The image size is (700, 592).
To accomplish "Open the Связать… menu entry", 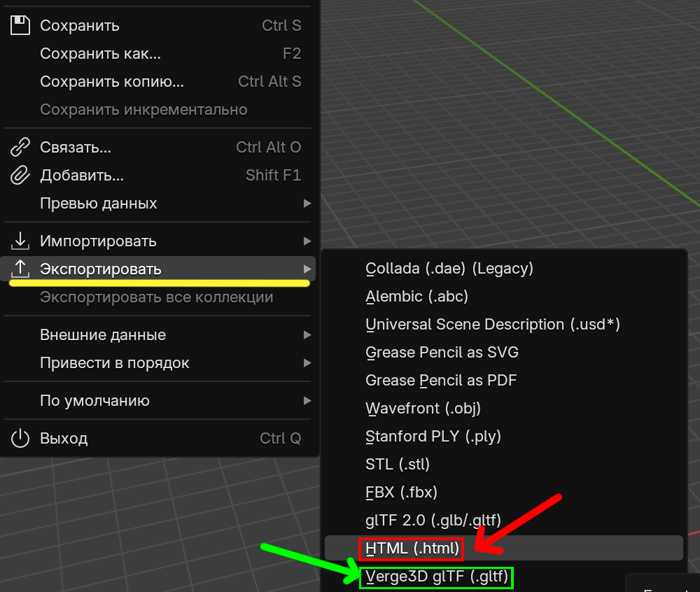I will click(157, 147).
